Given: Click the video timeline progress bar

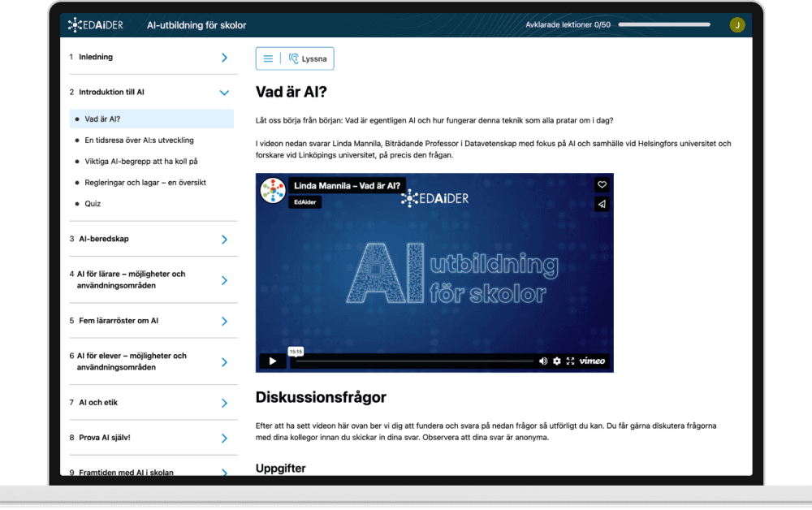Looking at the screenshot, I should tap(406, 360).
